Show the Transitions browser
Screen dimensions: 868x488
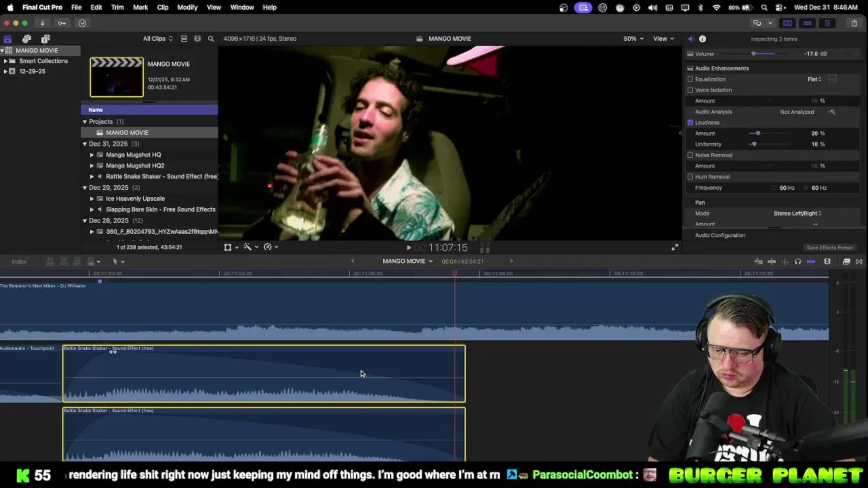point(859,262)
